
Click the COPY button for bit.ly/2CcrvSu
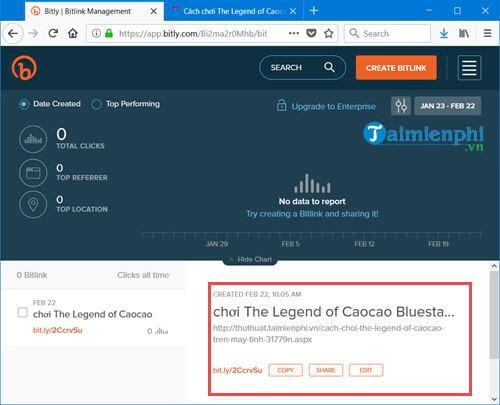tap(286, 370)
